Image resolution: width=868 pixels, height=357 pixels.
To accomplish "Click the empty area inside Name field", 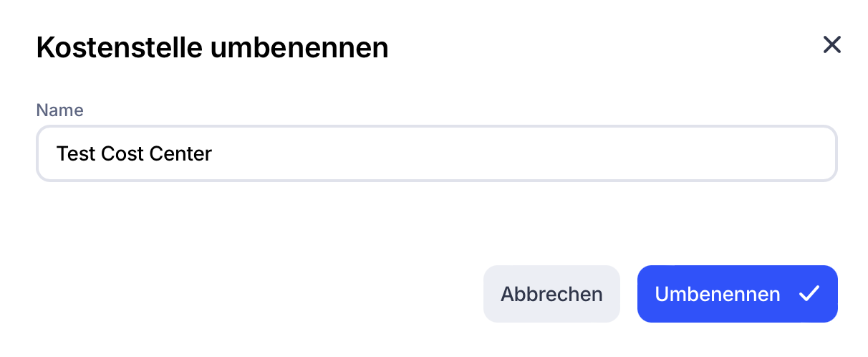I will click(501, 153).
